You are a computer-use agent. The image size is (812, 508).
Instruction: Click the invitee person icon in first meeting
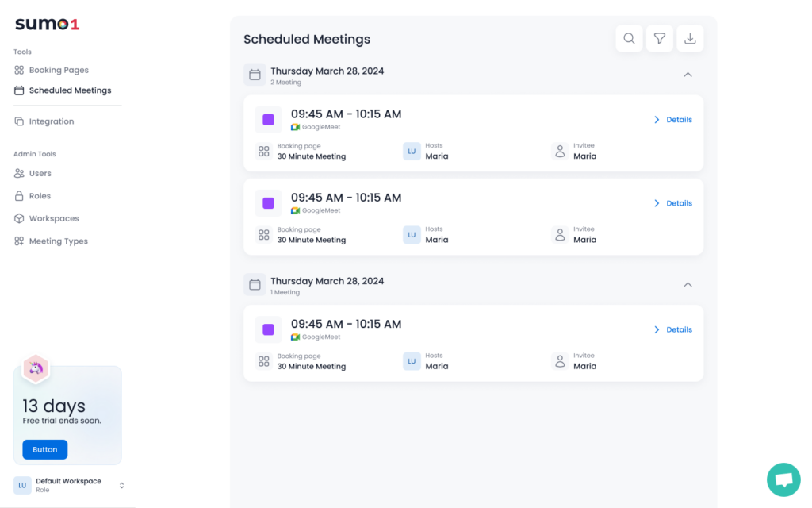tap(560, 152)
